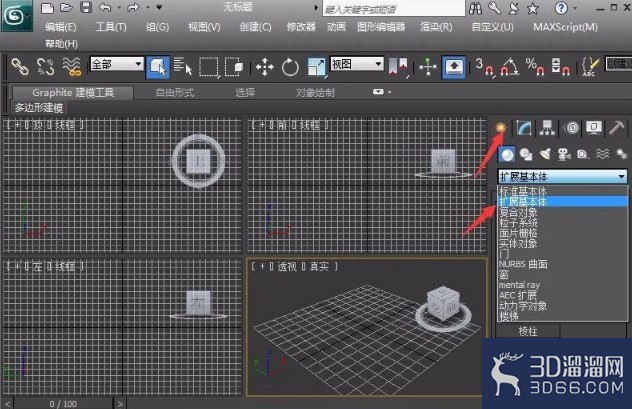Click the 多边形建模 panel button
Screen dimensions: 632x409
pyautogui.click(x=39, y=108)
